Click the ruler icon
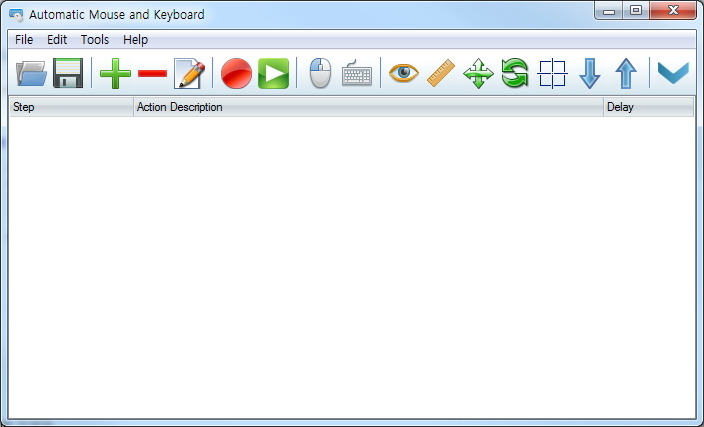This screenshot has height=427, width=704. pos(441,74)
